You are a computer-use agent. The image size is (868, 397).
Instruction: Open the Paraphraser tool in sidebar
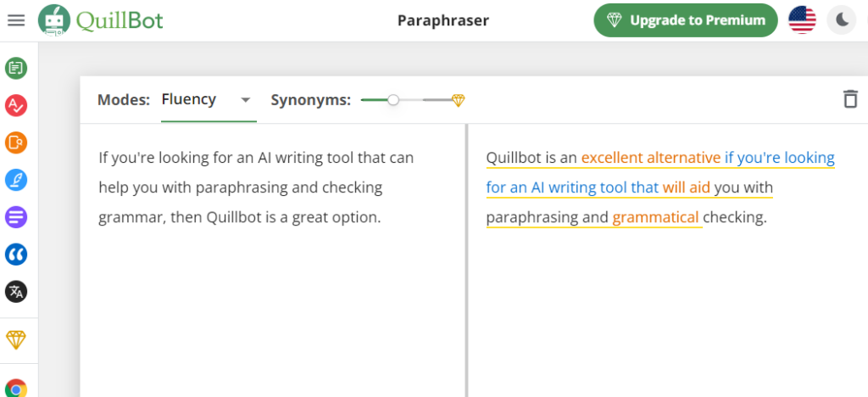pyautogui.click(x=16, y=67)
